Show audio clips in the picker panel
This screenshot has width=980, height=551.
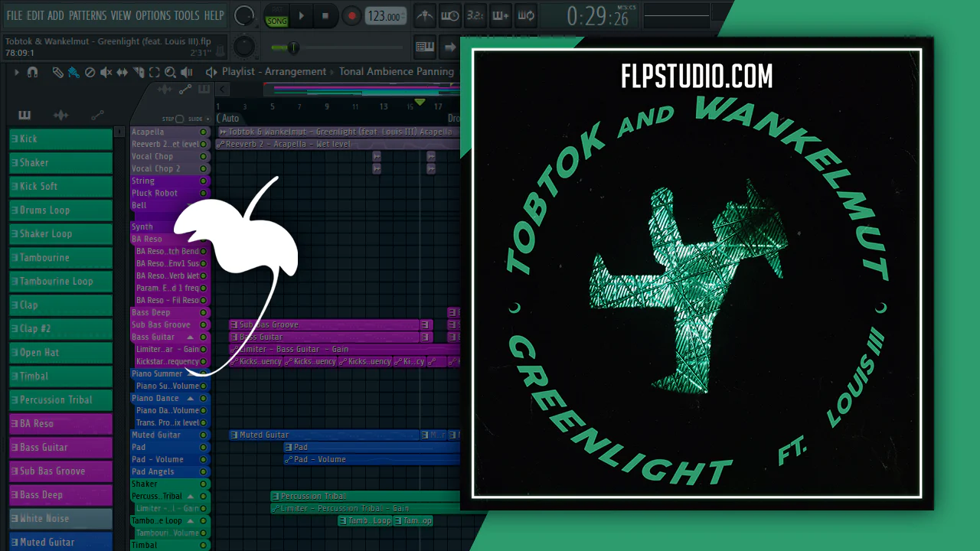60,116
